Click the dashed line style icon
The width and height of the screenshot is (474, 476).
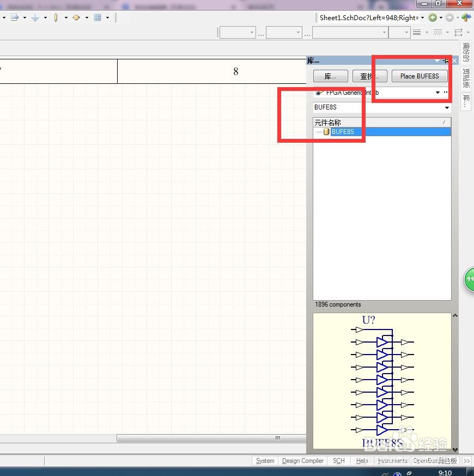click(437, 32)
